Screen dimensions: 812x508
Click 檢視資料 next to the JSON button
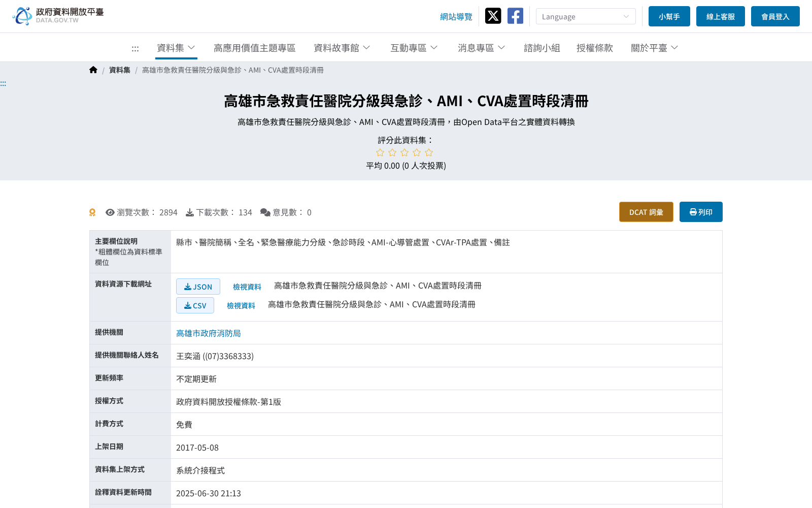[x=247, y=287]
